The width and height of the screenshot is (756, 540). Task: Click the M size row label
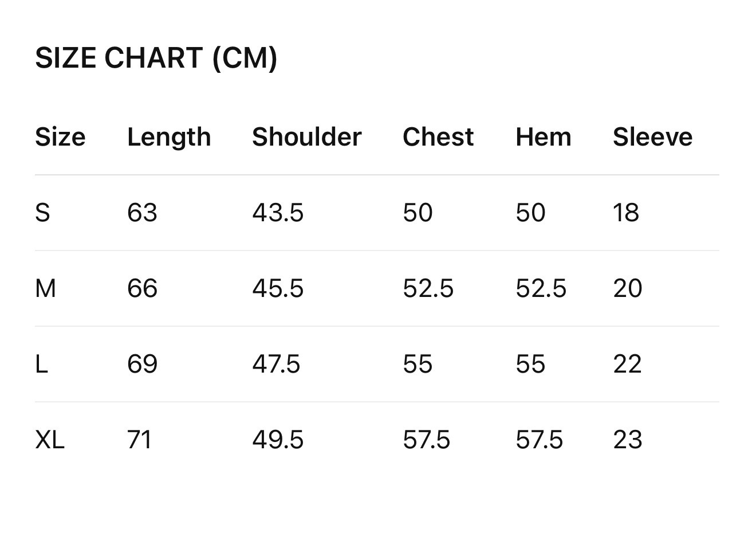click(45, 288)
